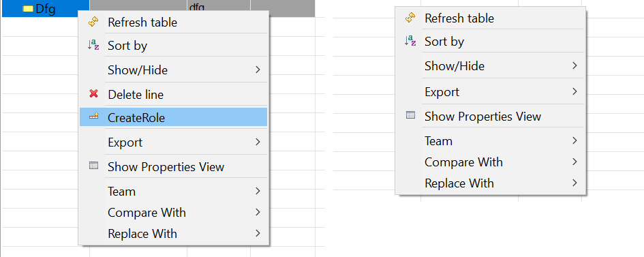Expand the Team submenu arrow in the left menu
This screenshot has width=644, height=257.
coord(258,191)
